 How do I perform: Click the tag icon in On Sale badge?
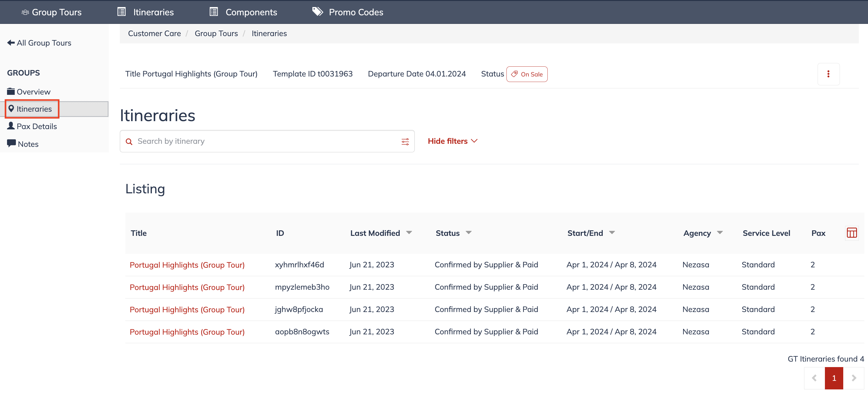(514, 74)
